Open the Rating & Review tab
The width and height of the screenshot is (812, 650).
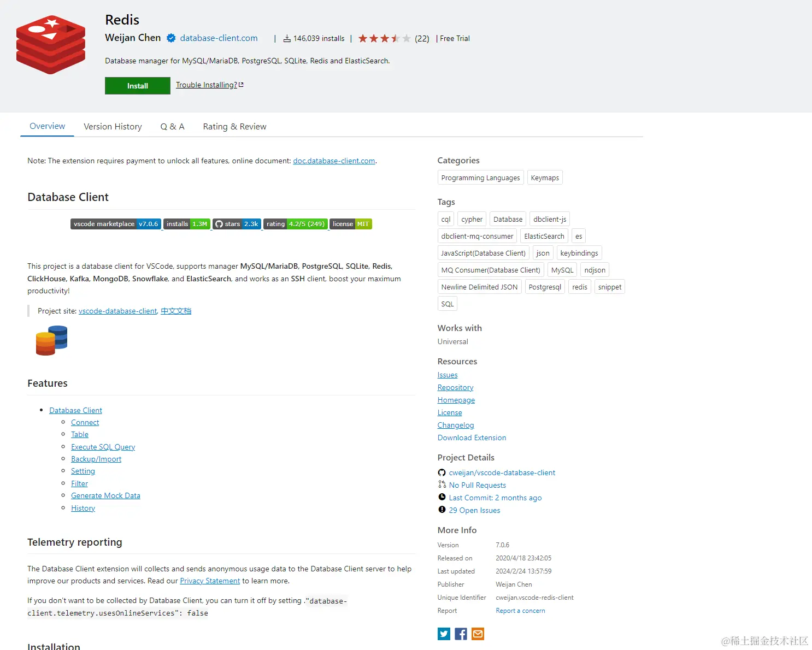(x=234, y=127)
